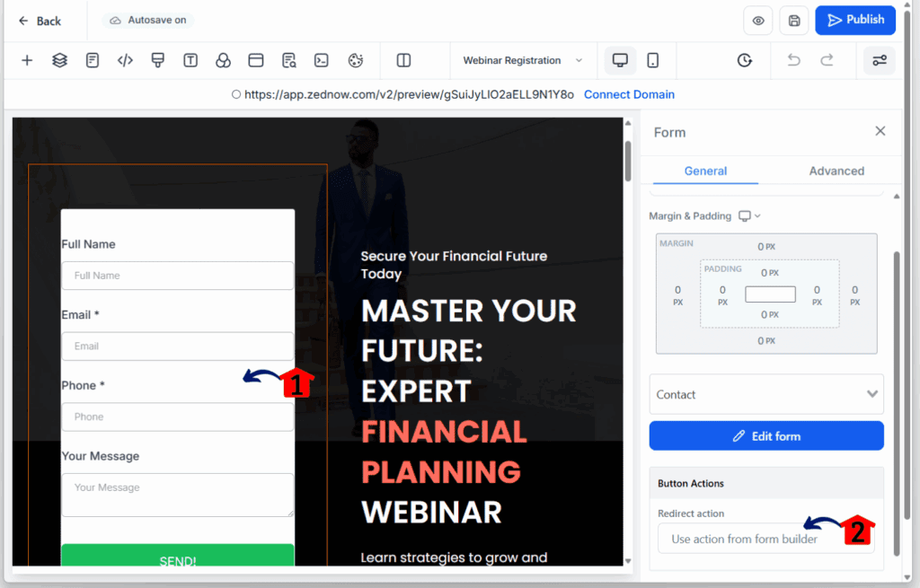Viewport: 920px width, 588px height.
Task: Open page preview with the eye icon
Action: (758, 22)
